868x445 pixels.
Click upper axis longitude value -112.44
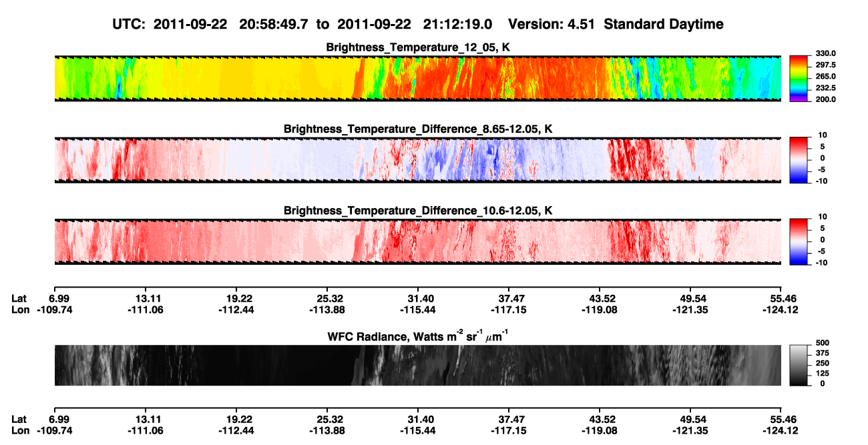point(238,310)
